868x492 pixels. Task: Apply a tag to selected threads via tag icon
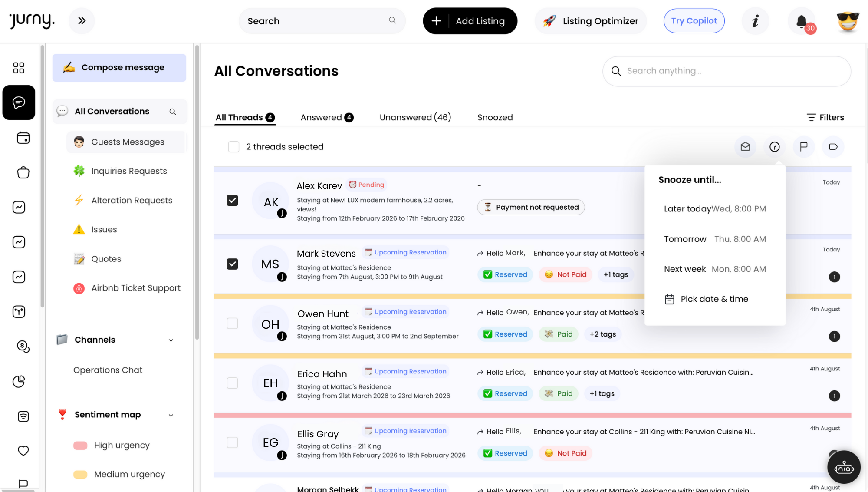(833, 147)
